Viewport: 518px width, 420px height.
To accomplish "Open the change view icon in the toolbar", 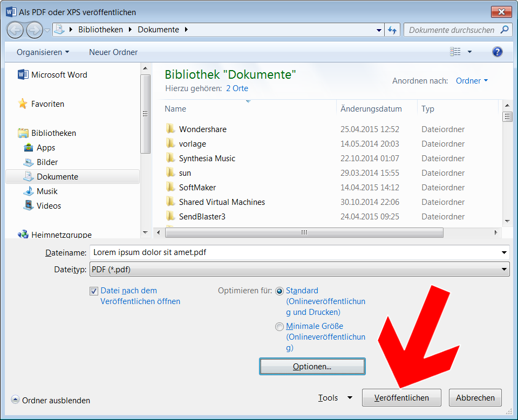I will pyautogui.click(x=456, y=52).
